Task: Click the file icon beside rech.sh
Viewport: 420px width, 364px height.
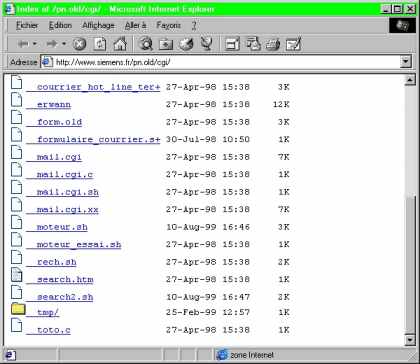Action: [x=17, y=257]
